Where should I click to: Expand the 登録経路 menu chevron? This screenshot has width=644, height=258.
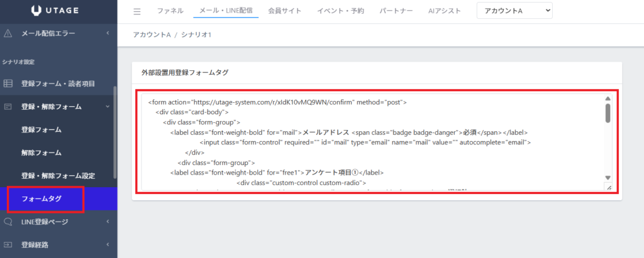click(x=108, y=244)
